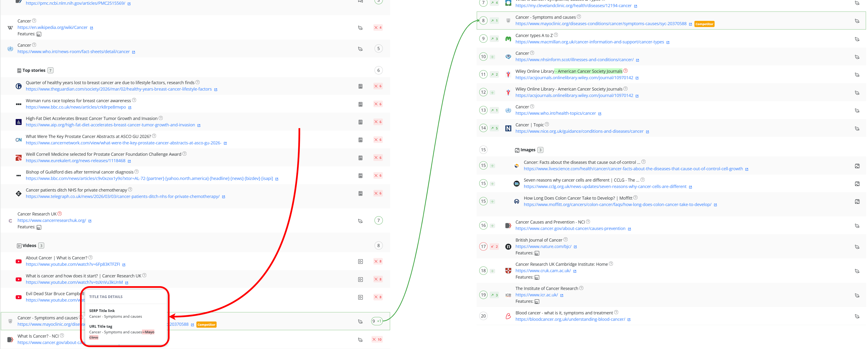
Task: Click the video type icon for About Cancer YouTube result
Action: point(360,262)
